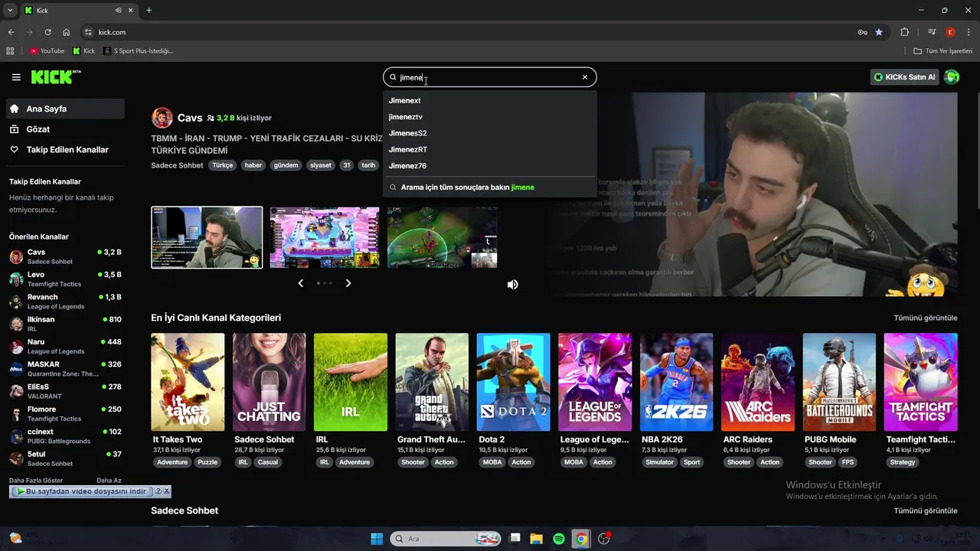Open the NBA 2K26 category card
This screenshot has width=980, height=551.
676,382
